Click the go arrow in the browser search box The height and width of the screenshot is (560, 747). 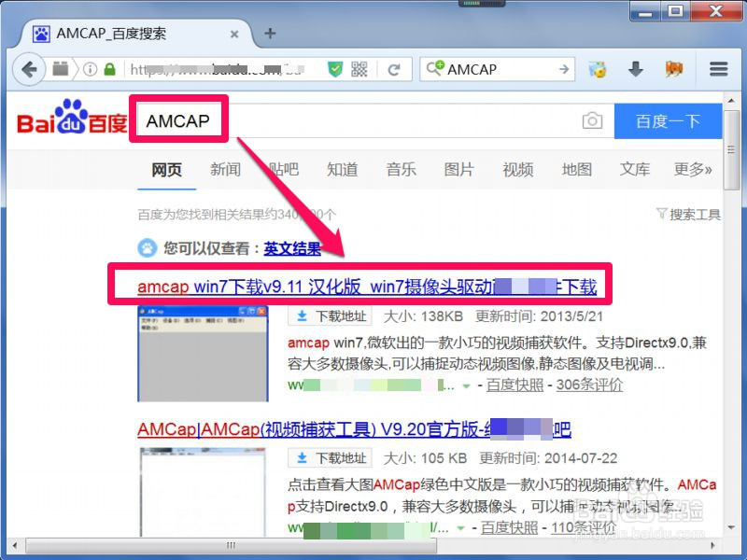(x=564, y=69)
